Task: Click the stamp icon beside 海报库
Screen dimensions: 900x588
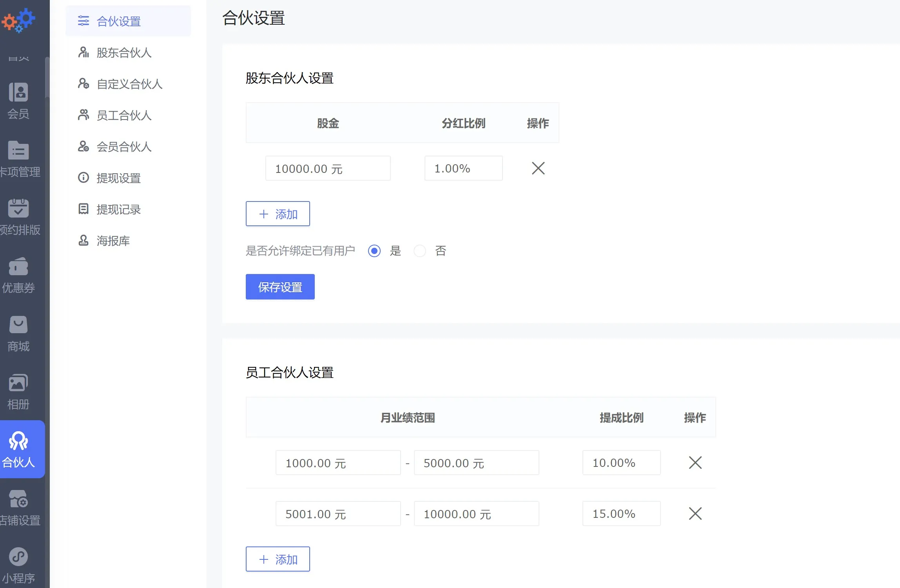Action: pyautogui.click(x=83, y=240)
